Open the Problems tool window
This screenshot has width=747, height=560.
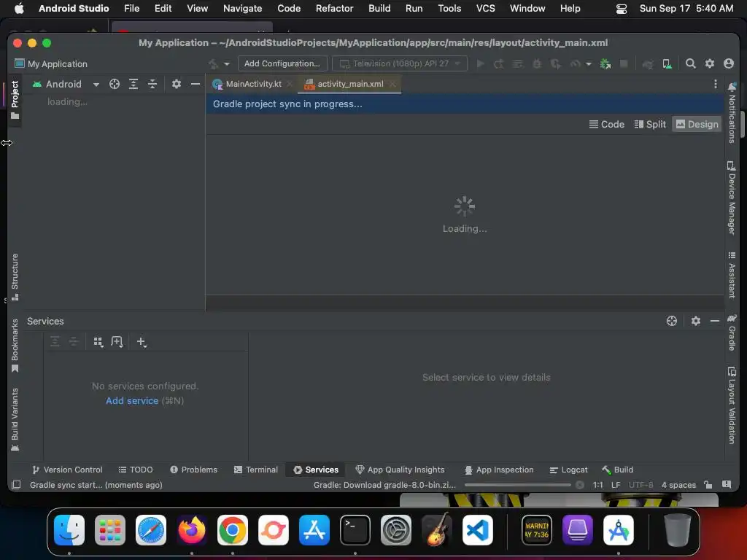pos(193,470)
